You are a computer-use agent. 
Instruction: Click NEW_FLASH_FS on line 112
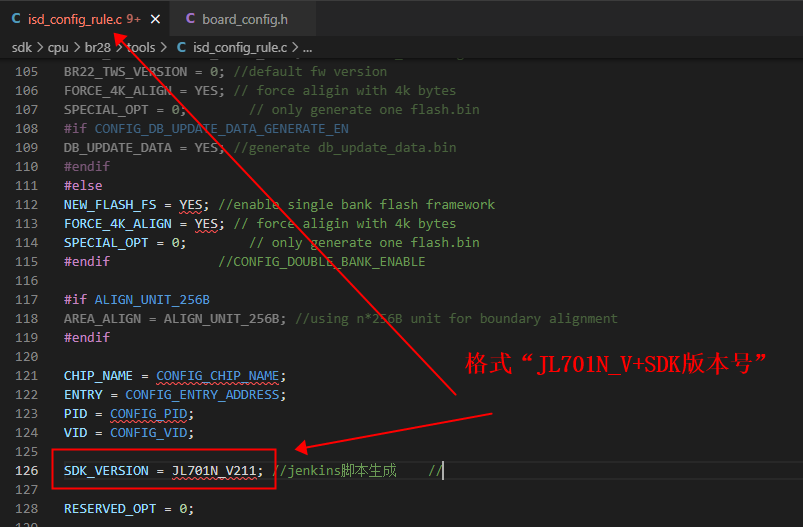tap(110, 205)
